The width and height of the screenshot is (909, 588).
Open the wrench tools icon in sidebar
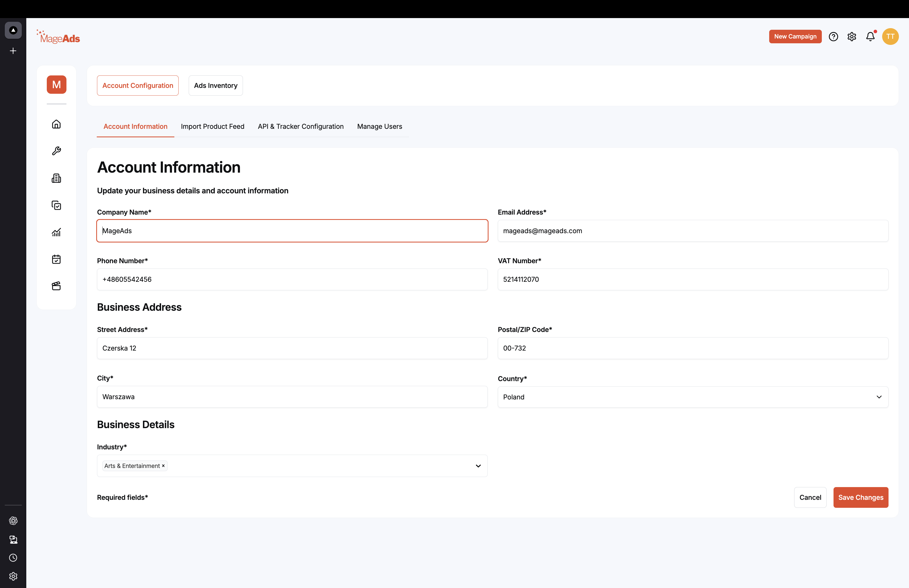[x=56, y=151]
